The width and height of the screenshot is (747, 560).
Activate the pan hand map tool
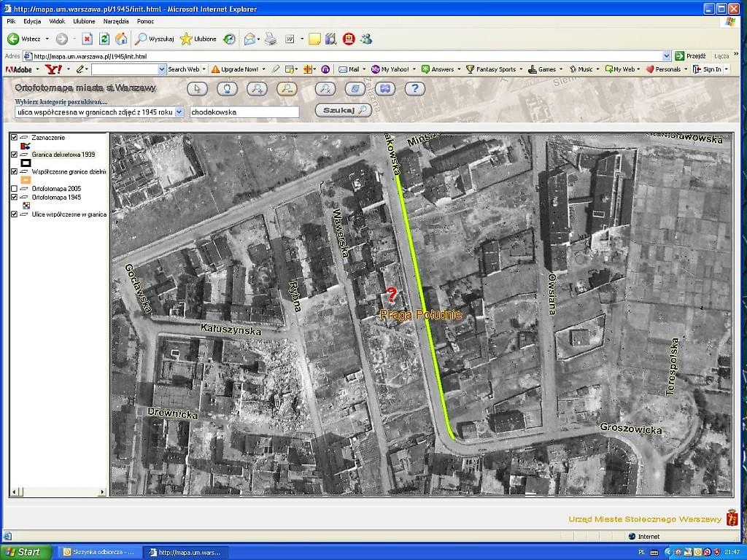(x=228, y=89)
